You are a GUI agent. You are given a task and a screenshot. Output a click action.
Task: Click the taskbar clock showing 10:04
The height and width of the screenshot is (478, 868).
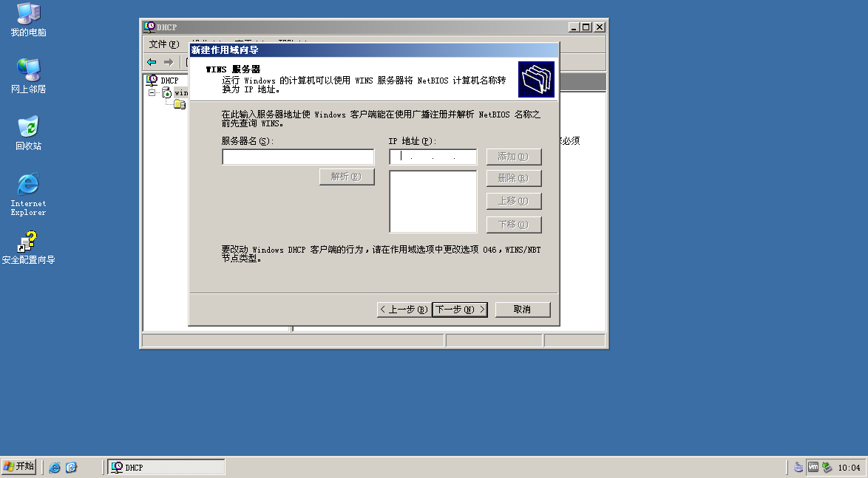[x=849, y=468]
